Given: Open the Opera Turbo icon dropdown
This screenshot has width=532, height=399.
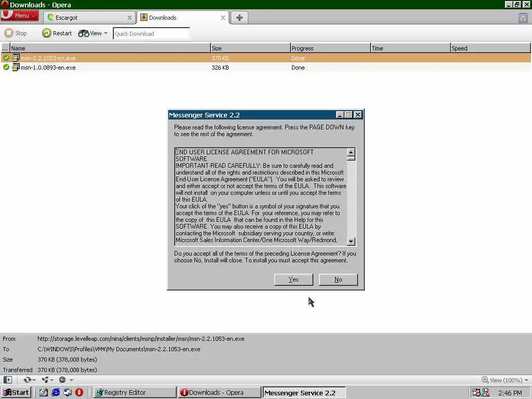Looking at the screenshot, I should (66, 380).
